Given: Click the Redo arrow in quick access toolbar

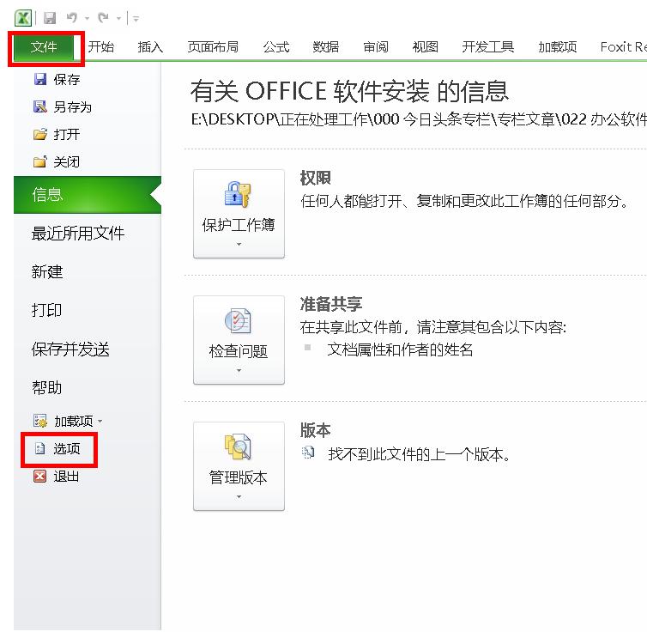Looking at the screenshot, I should [103, 18].
